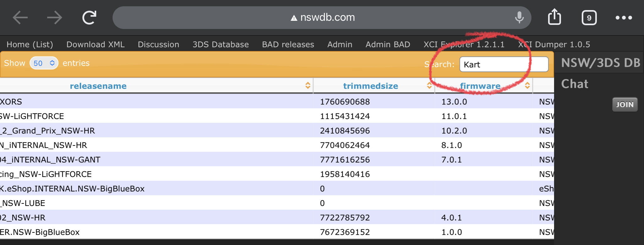
Task: Sort by the firmware column header
Action: point(480,86)
